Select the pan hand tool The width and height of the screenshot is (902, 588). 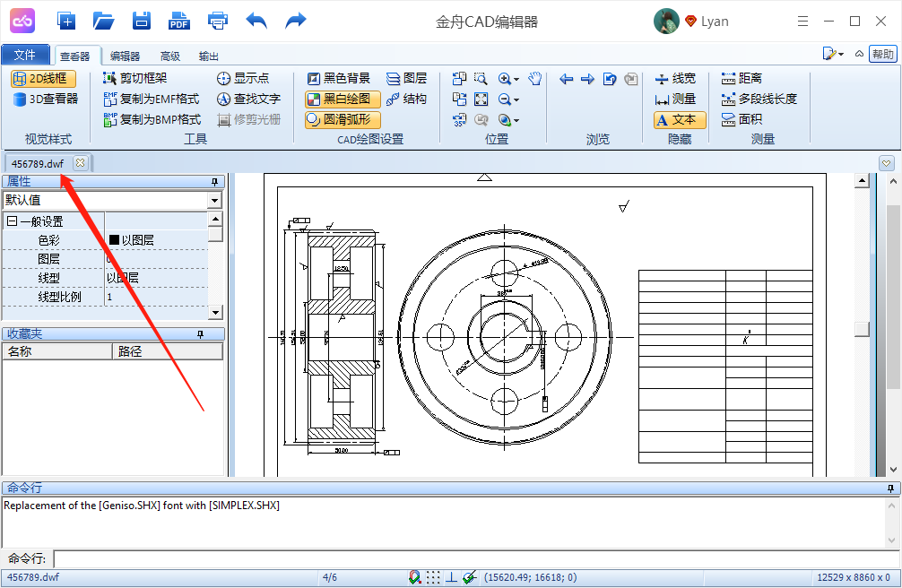click(535, 79)
